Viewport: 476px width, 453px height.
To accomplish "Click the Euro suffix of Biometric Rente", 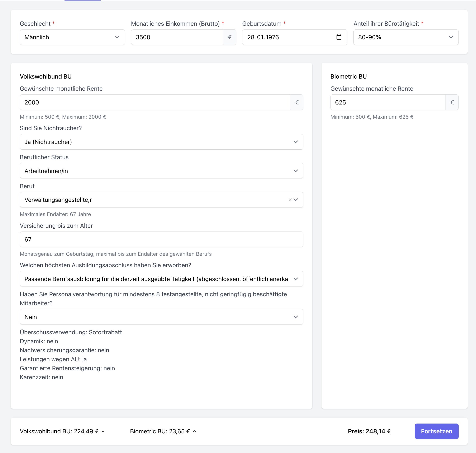I will click(x=452, y=102).
